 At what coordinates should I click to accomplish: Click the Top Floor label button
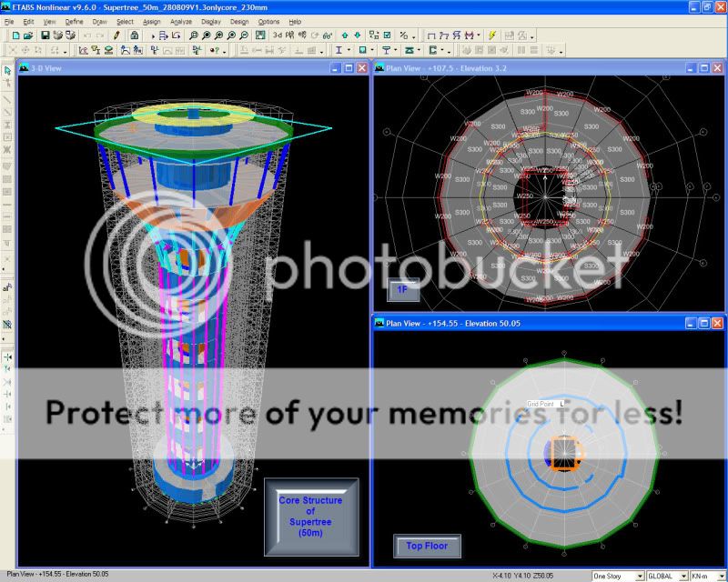pyautogui.click(x=427, y=547)
